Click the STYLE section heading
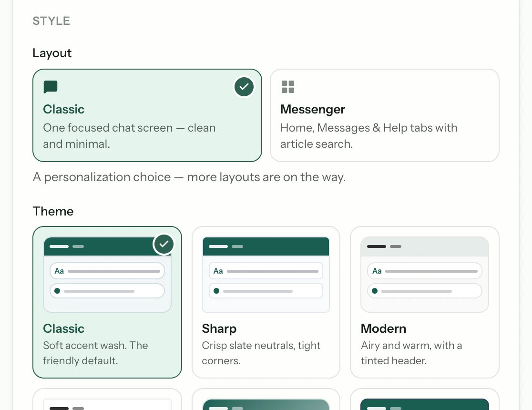Screen dimensions: 532x410 pyautogui.click(x=51, y=21)
